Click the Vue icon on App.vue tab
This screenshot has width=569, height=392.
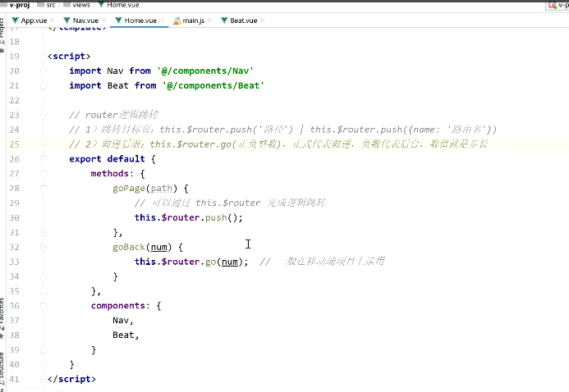click(15, 21)
